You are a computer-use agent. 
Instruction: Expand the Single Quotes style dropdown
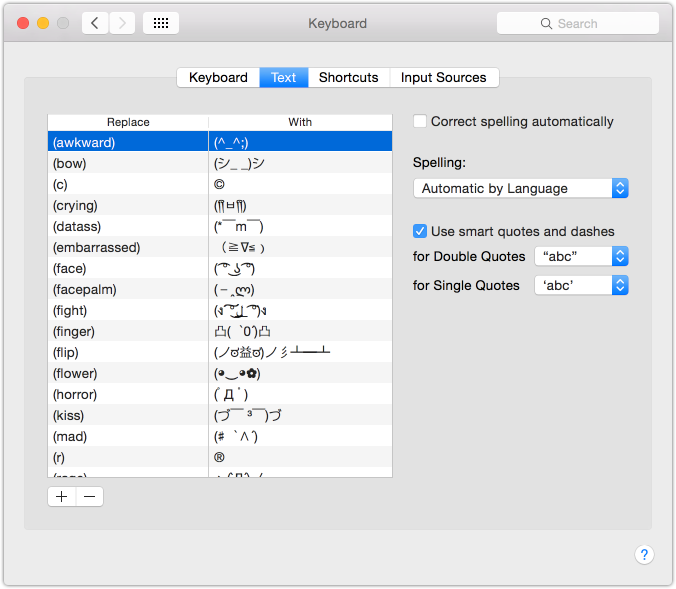tap(581, 285)
